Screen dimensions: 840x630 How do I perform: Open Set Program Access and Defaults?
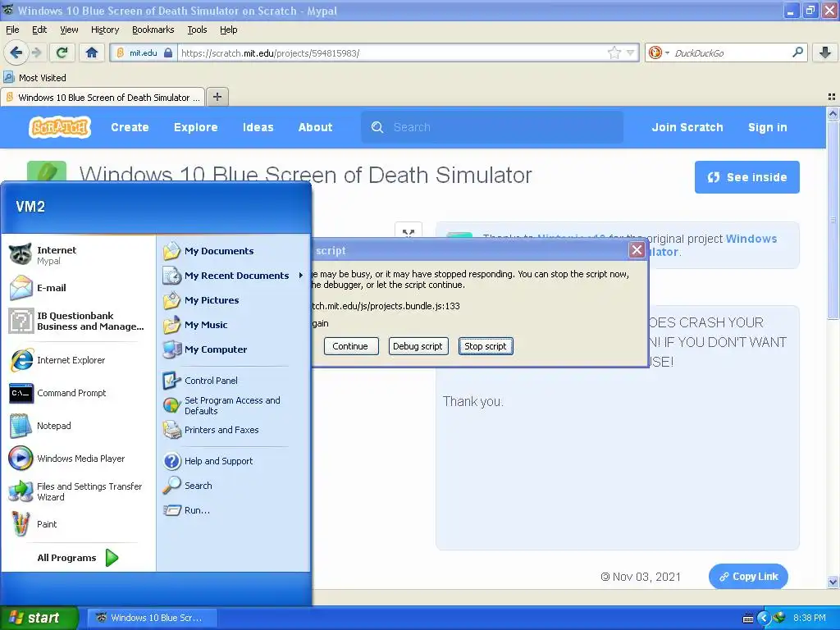pyautogui.click(x=233, y=405)
